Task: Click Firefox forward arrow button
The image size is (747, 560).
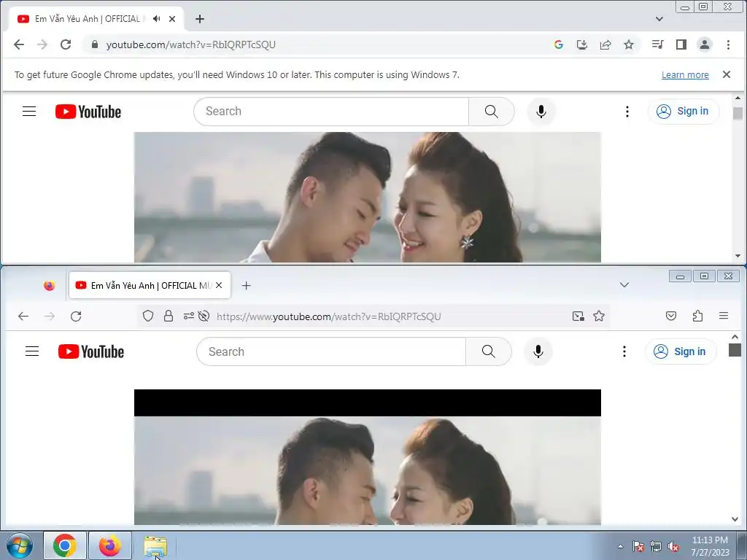Action: click(x=50, y=316)
